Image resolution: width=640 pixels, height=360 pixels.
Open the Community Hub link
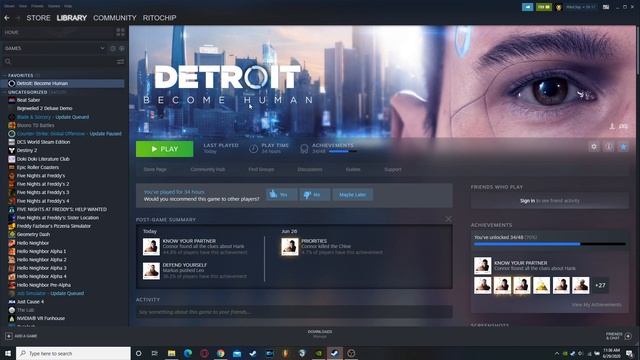coord(208,169)
